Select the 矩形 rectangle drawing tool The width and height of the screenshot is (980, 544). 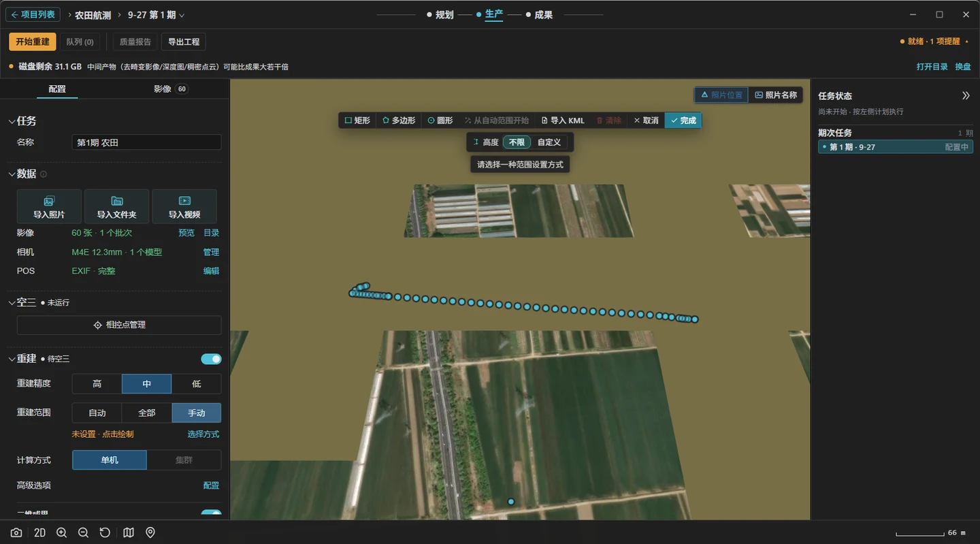point(357,121)
